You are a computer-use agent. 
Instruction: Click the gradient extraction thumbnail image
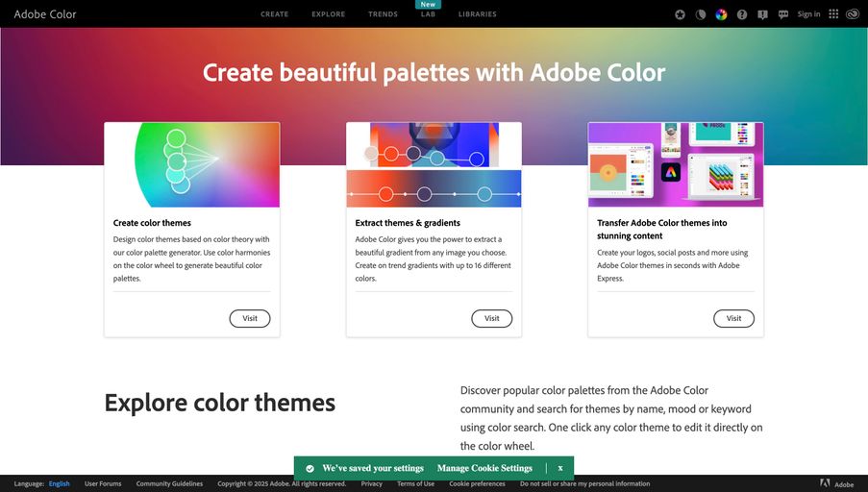pos(434,165)
